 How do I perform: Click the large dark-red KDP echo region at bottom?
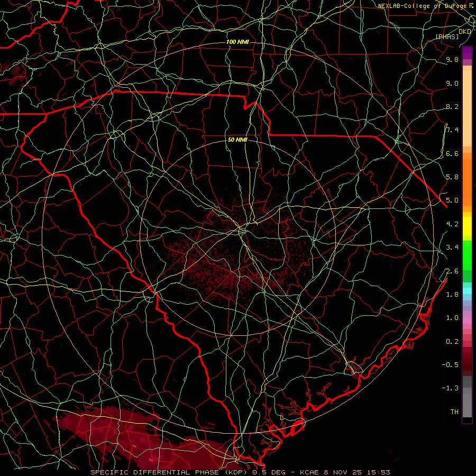[x=146, y=437]
